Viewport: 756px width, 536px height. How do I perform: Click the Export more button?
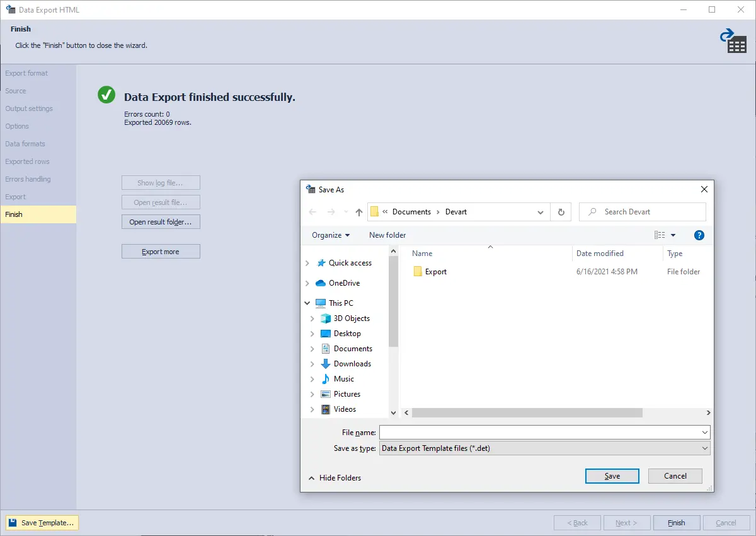161,251
